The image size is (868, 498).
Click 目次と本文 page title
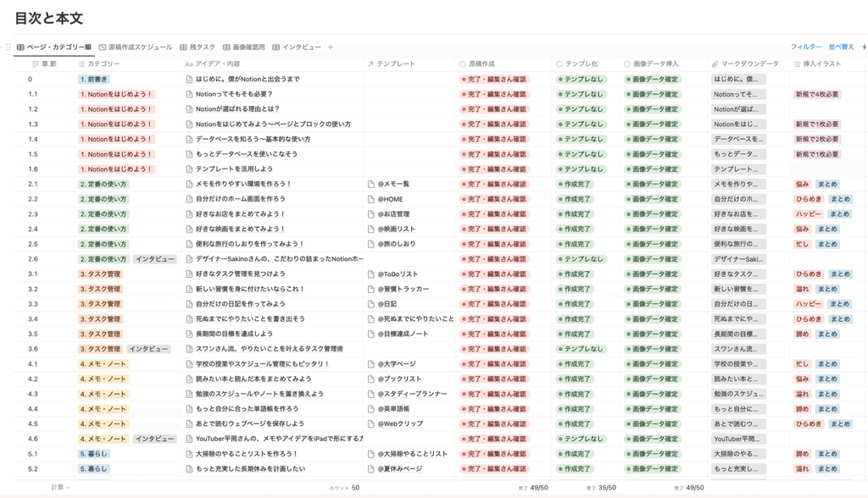[x=48, y=19]
